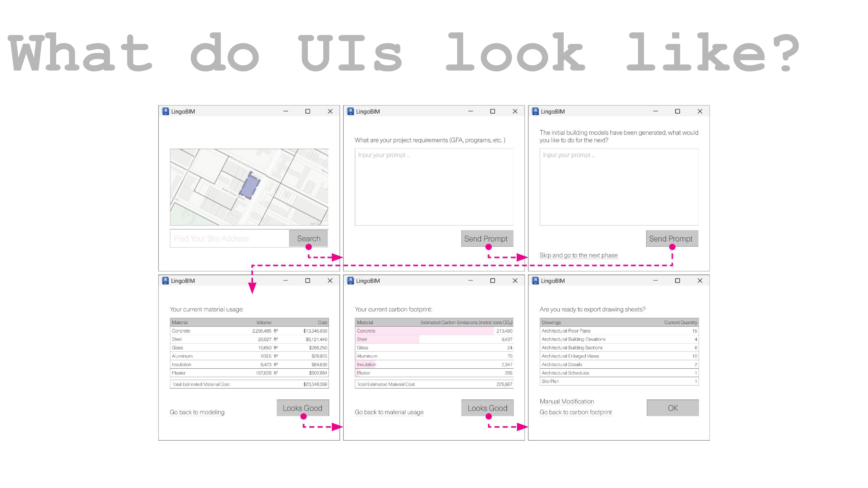Select Architectural Enlarged Views row
This screenshot has height=488, width=868.
(619, 356)
